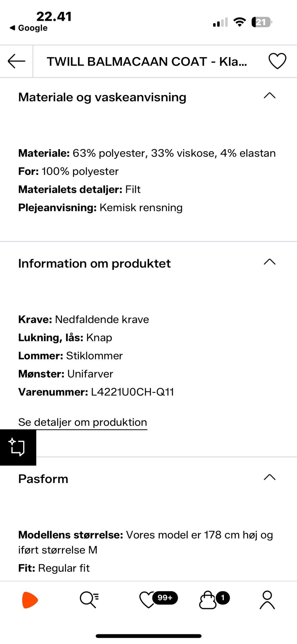Return to Google via status bar link
297x644 pixels.
pyautogui.click(x=29, y=28)
